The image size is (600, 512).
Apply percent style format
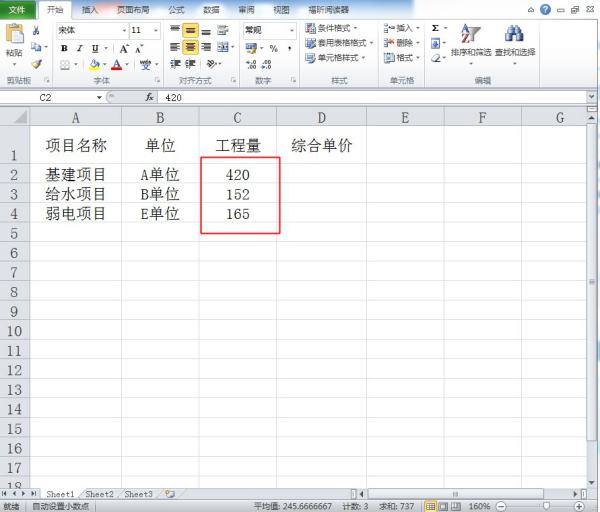[274, 48]
